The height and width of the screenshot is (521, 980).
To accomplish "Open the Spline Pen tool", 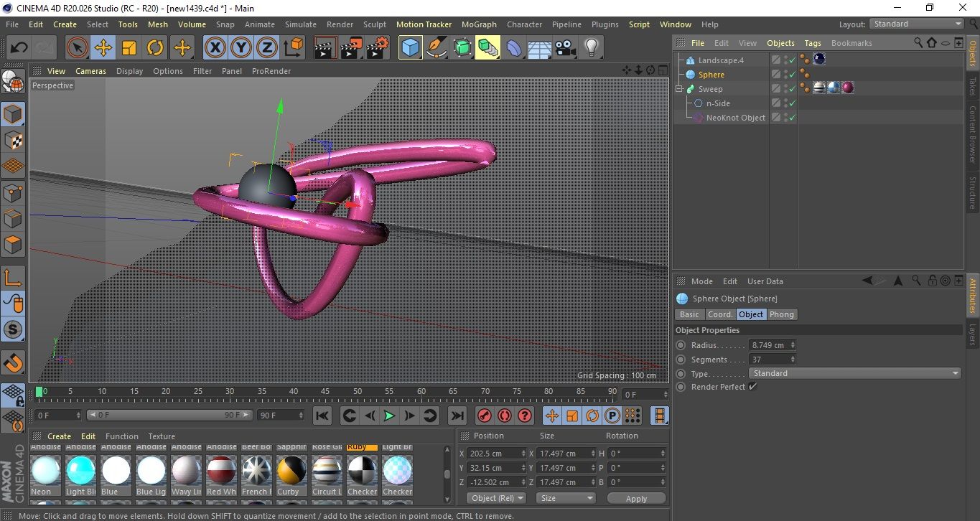I will pos(436,48).
